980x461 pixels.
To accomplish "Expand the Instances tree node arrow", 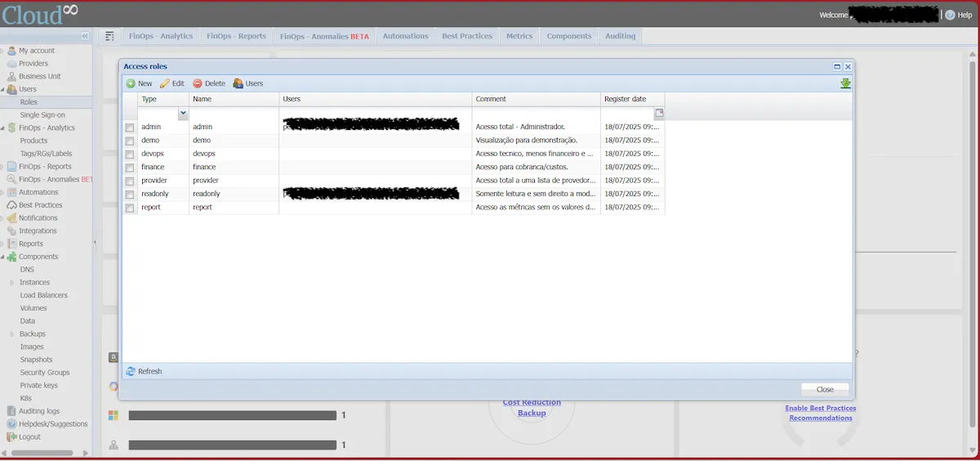I will (12, 283).
